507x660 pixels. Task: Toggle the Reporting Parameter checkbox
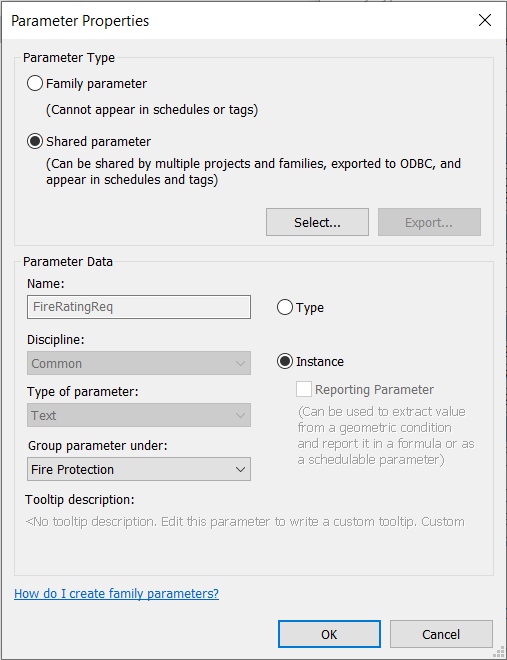pyautogui.click(x=304, y=389)
